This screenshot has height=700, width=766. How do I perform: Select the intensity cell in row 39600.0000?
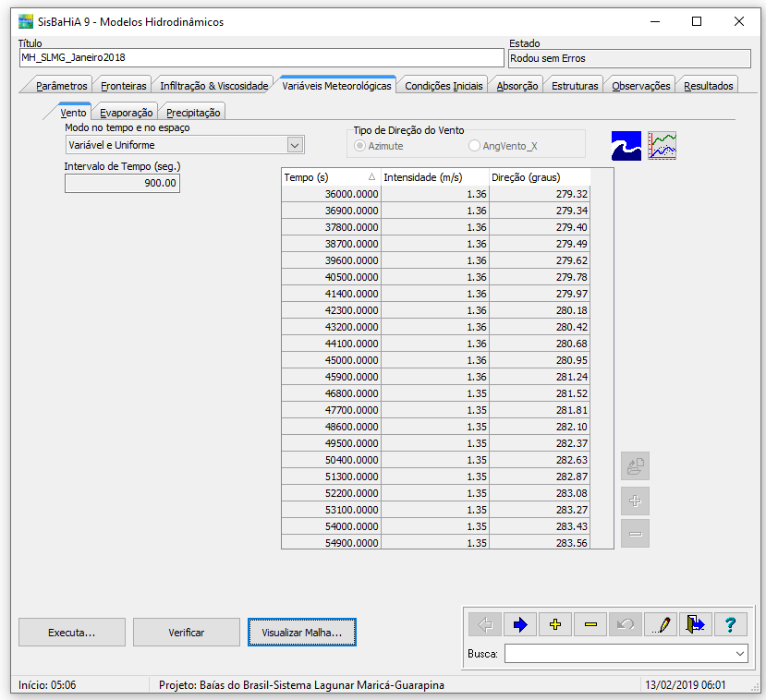coord(435,260)
